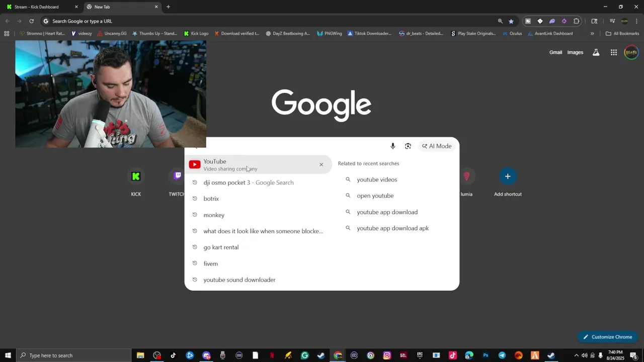The width and height of the screenshot is (644, 362).
Task: Remove the YouTube suggestion with the X
Action: 321,164
